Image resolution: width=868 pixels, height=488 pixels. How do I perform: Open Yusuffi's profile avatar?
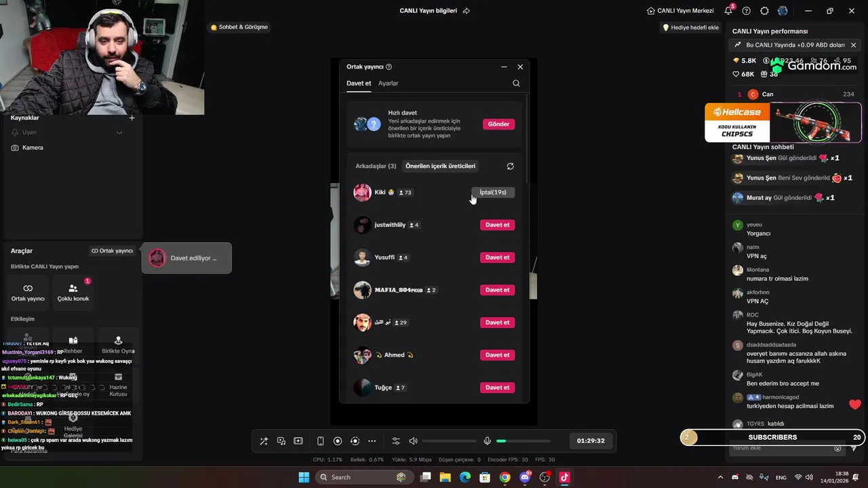pos(362,258)
